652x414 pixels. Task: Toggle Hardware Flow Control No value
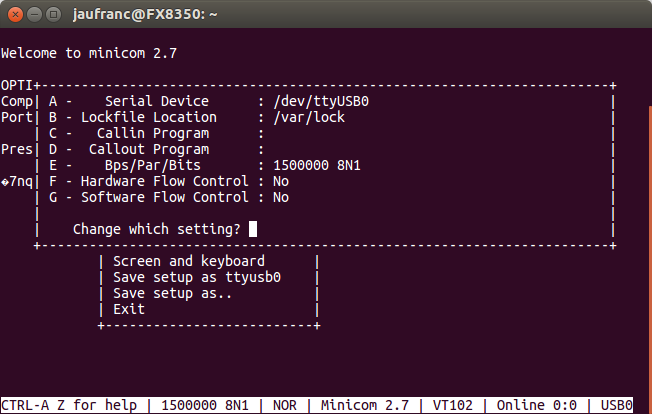pos(281,182)
